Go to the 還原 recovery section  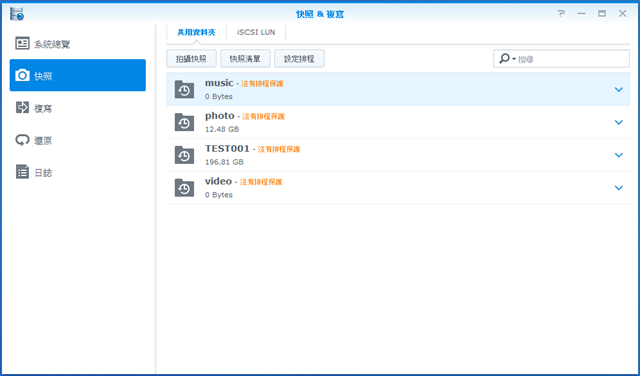[x=78, y=140]
